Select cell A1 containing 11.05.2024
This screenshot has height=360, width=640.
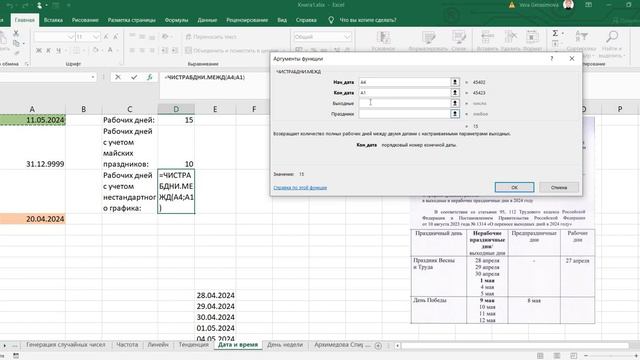pyautogui.click(x=33, y=120)
